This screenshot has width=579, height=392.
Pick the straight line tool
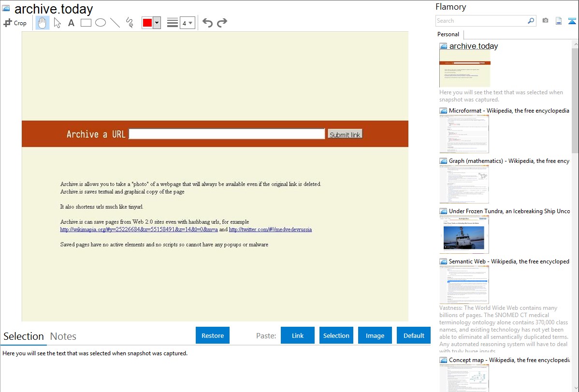115,23
